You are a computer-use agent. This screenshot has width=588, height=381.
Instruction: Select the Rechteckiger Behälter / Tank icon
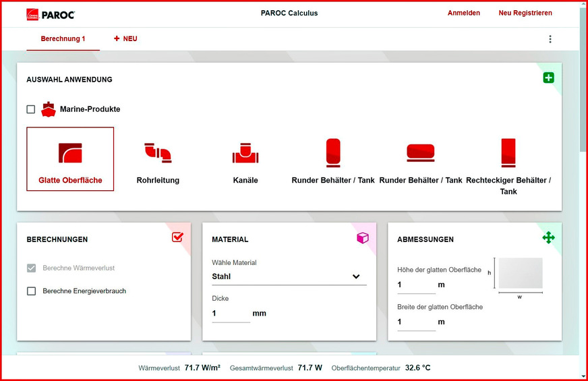point(508,152)
